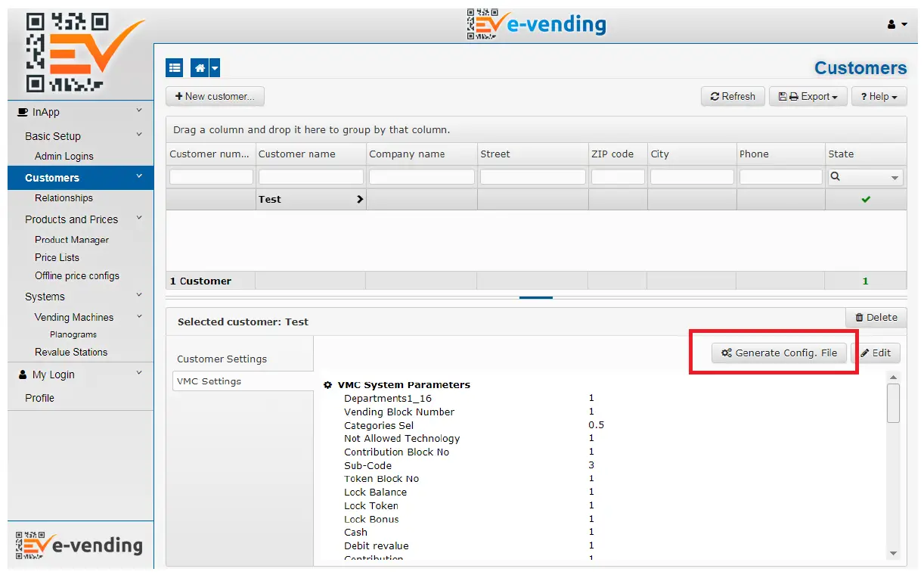This screenshot has height=578, width=924.
Task: Click the VMC System Parameters gear icon
Action: (x=328, y=385)
